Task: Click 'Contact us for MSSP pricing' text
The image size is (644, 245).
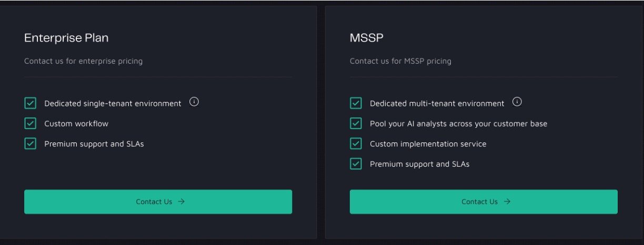Action: point(400,61)
